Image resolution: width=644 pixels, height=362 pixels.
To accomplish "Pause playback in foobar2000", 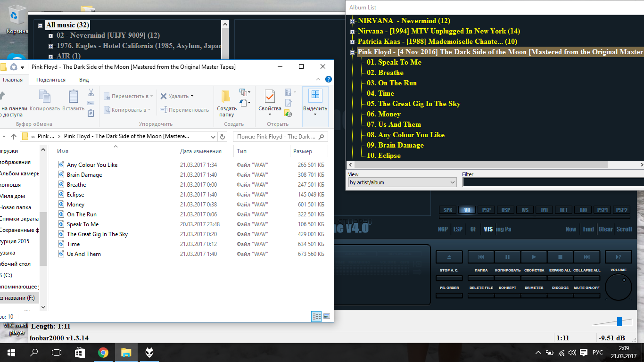I will [x=507, y=257].
